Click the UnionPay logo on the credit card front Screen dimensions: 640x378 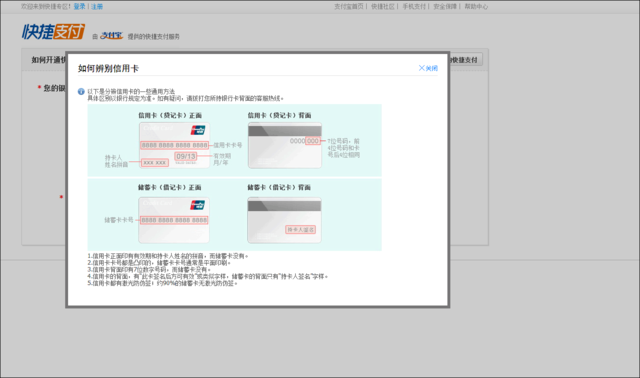(x=198, y=130)
